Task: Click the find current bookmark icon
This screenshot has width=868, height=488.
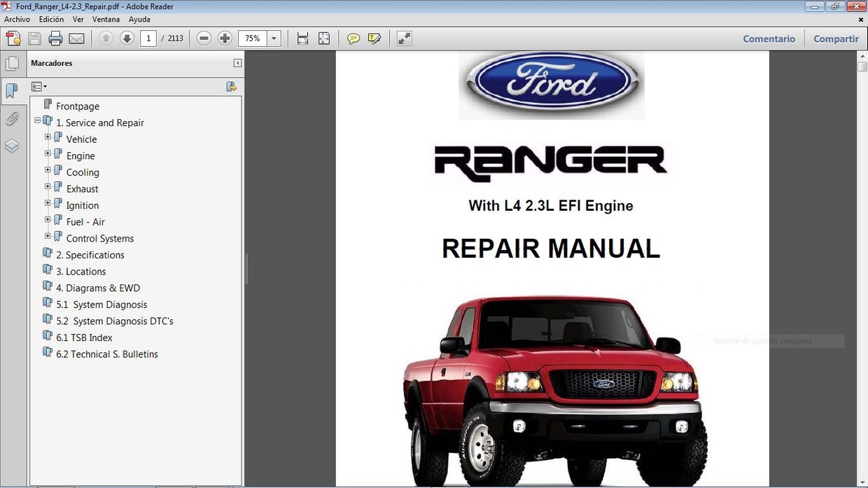Action: (232, 87)
